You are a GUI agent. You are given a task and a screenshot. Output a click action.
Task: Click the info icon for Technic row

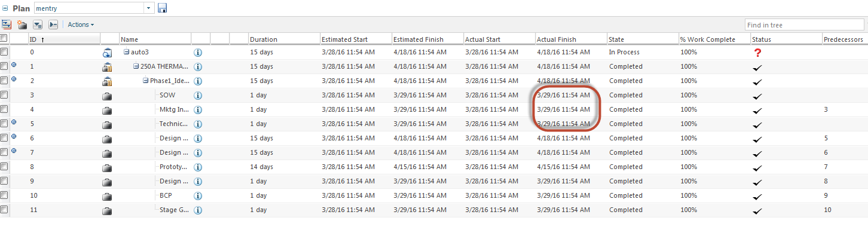[198, 124]
